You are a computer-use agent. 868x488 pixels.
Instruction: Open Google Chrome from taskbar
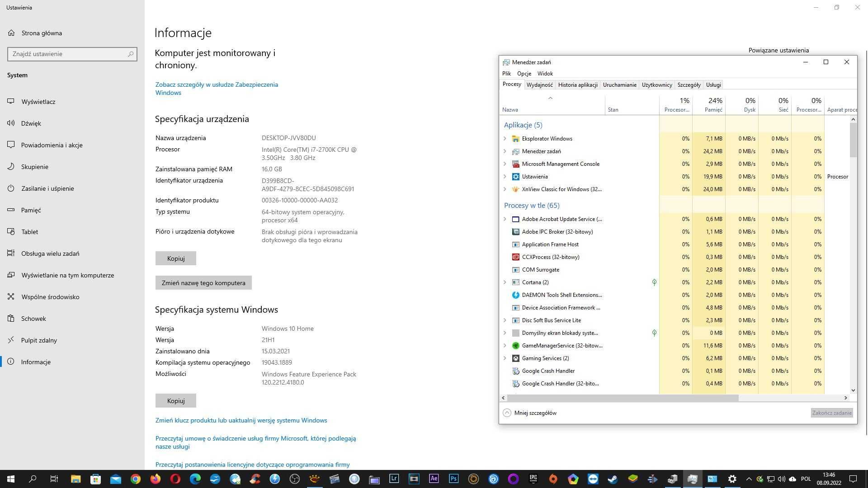coord(136,479)
